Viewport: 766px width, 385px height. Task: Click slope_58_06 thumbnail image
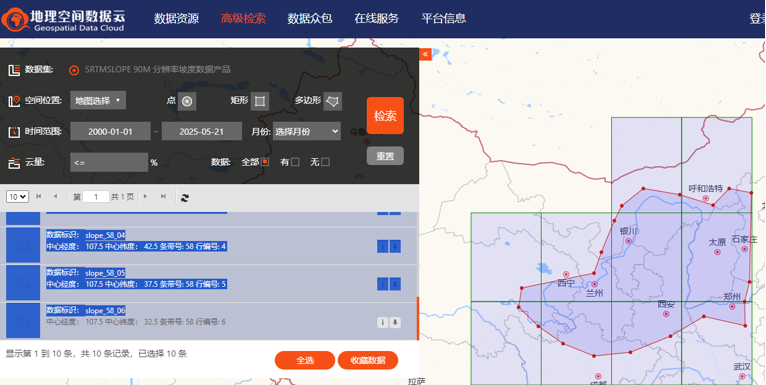tap(23, 321)
